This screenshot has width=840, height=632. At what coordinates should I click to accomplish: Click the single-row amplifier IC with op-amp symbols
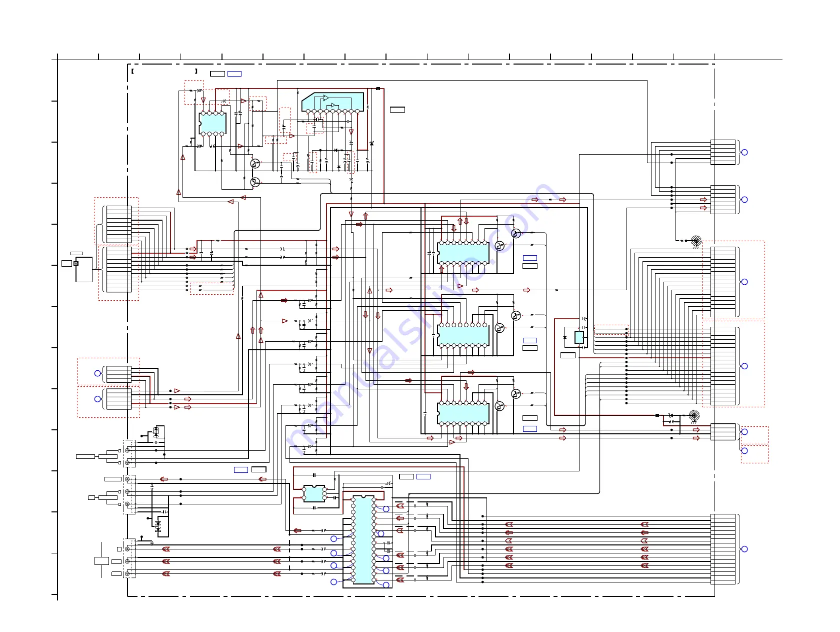332,102
